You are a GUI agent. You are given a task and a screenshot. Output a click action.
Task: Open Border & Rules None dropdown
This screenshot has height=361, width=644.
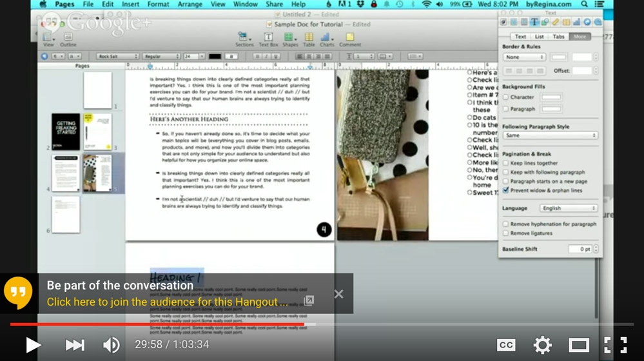[524, 57]
